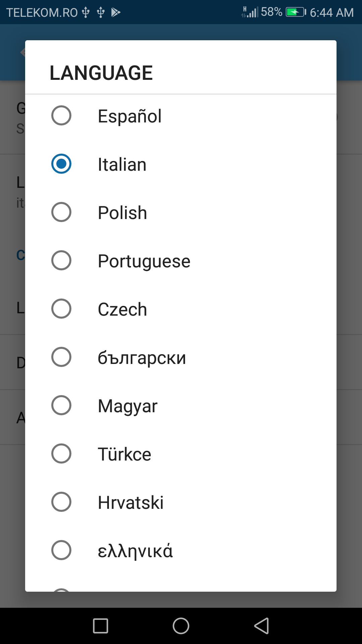
Task: Select the Portuguese radio button
Action: (x=61, y=260)
